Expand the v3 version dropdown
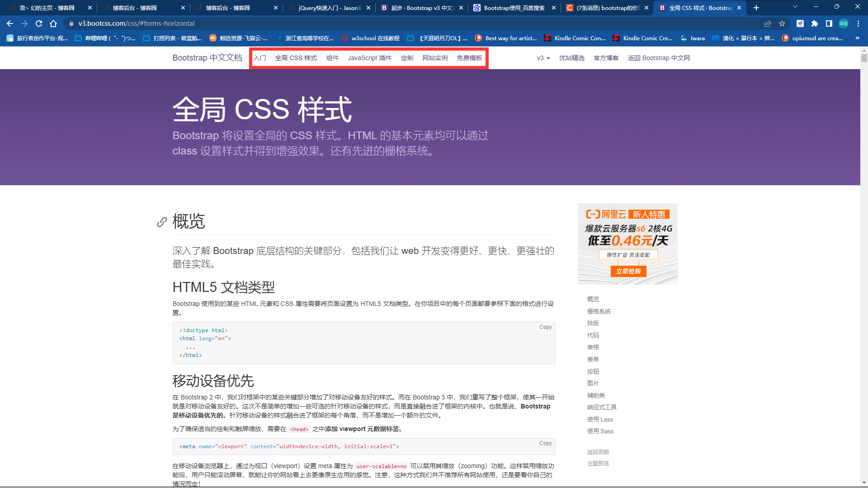This screenshot has height=488, width=868. (x=543, y=58)
